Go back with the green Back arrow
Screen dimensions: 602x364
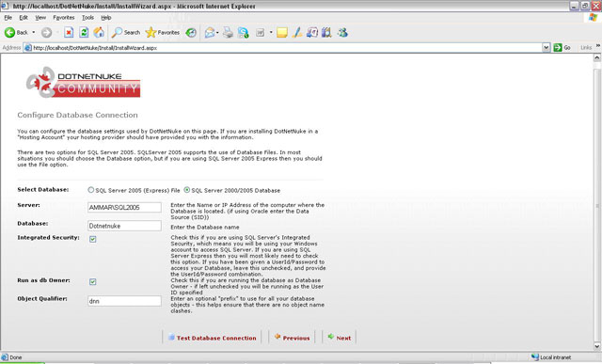[x=16, y=33]
